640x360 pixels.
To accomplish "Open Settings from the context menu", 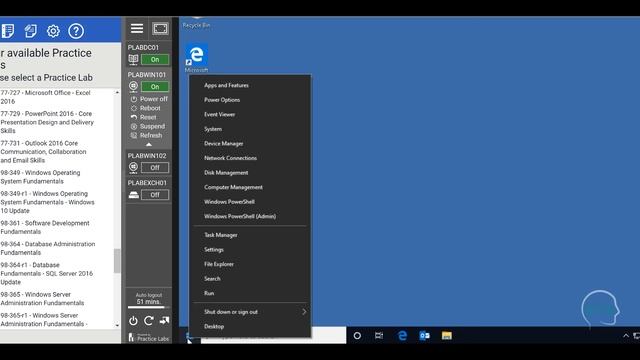I will [x=214, y=249].
